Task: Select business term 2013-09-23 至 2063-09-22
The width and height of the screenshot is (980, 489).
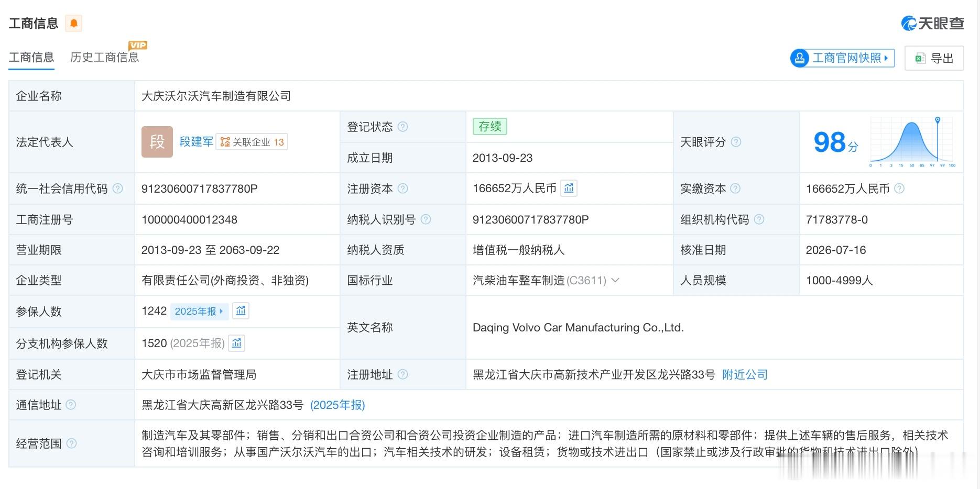Action: coord(211,250)
